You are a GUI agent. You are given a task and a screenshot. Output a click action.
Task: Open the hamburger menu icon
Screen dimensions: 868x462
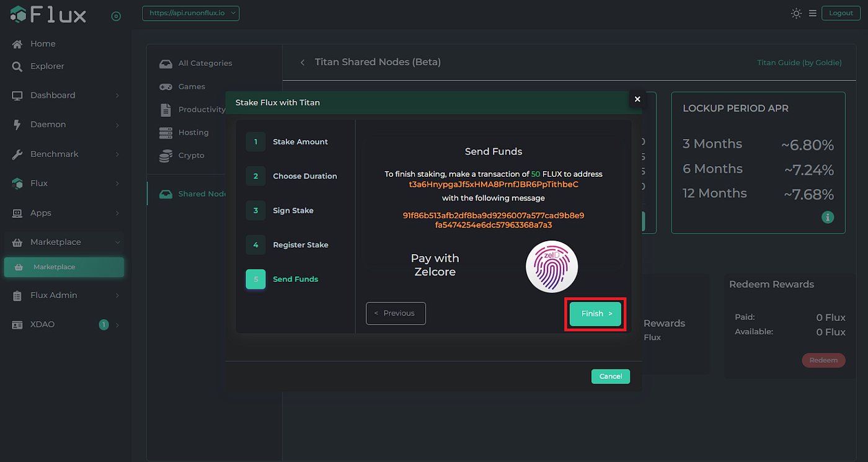[x=813, y=13]
